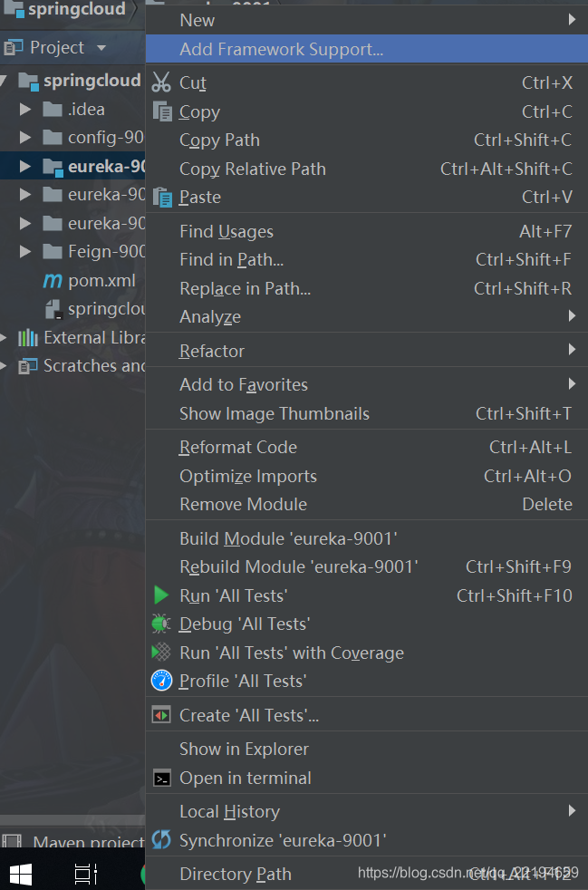
Task: Select Copy Path from context menu
Action: [x=367, y=140]
